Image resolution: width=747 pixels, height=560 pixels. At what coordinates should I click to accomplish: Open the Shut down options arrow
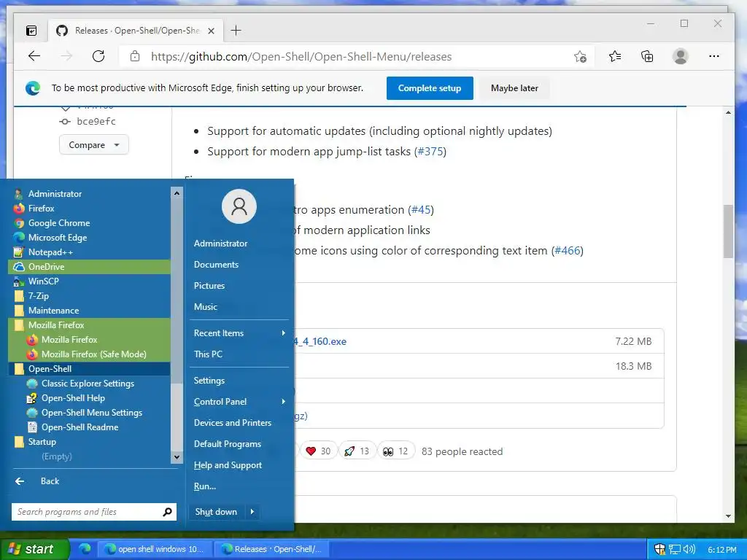point(252,512)
